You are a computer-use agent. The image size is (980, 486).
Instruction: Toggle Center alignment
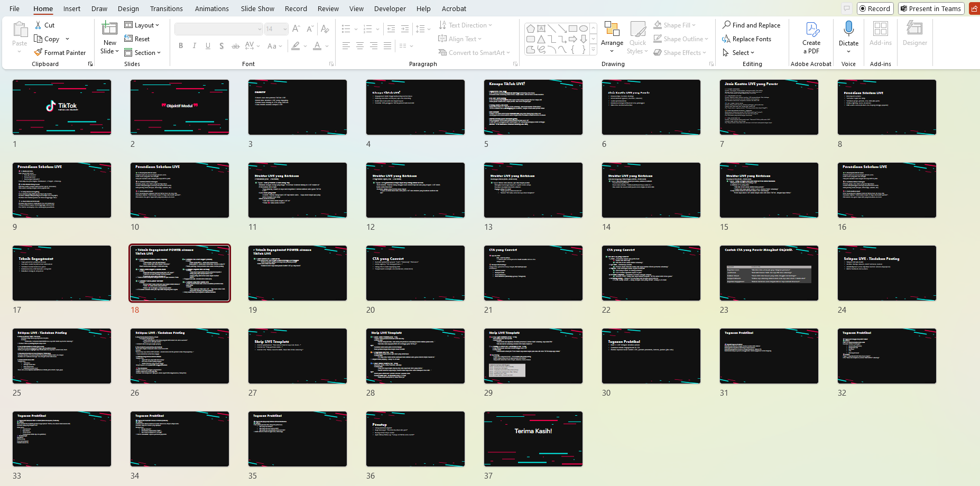coord(359,46)
